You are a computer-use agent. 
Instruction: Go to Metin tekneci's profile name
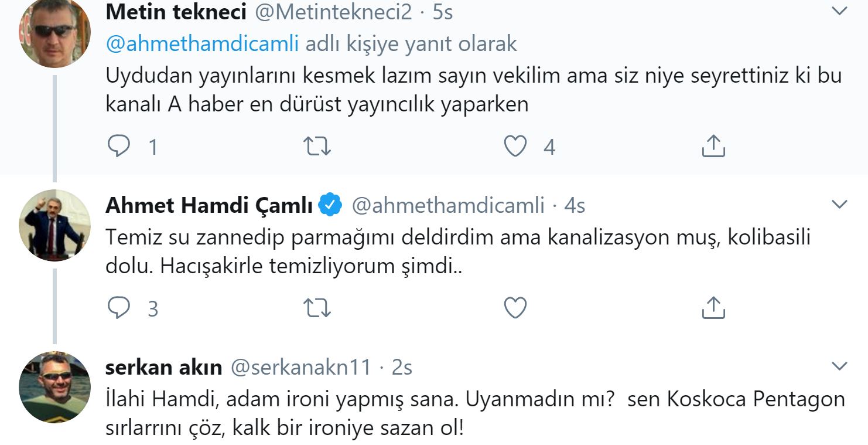[x=176, y=13]
